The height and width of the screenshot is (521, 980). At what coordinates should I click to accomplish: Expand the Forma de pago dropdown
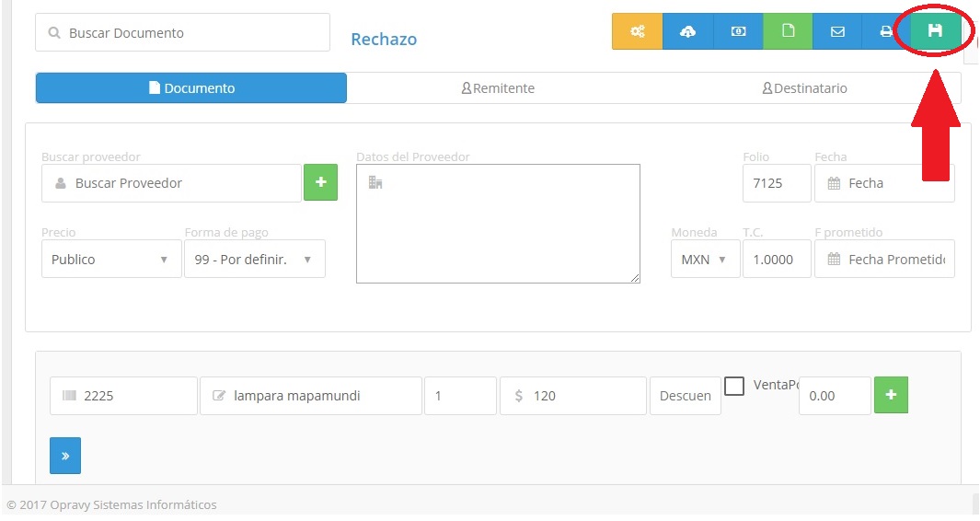[x=254, y=260]
